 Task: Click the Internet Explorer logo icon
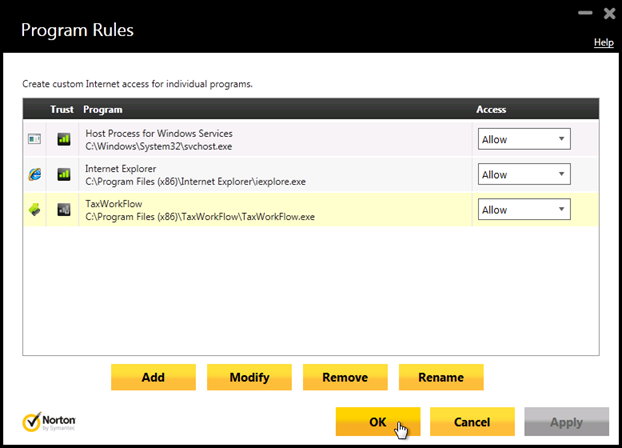click(35, 174)
